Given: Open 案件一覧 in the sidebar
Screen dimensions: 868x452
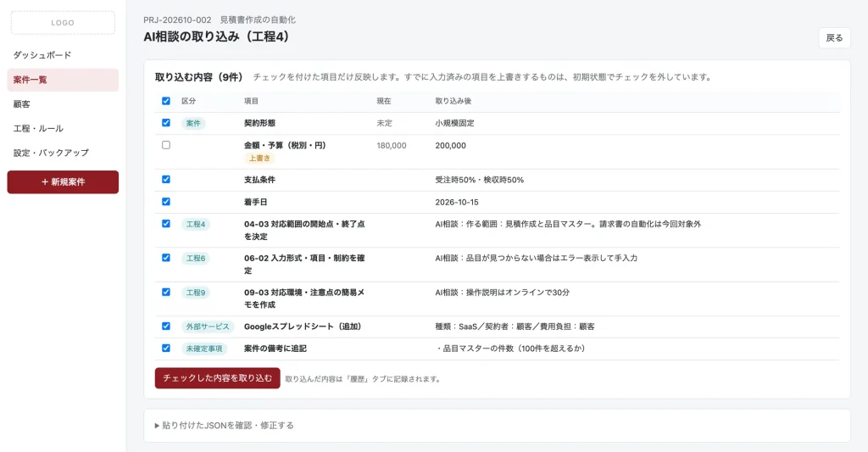Looking at the screenshot, I should (63, 80).
